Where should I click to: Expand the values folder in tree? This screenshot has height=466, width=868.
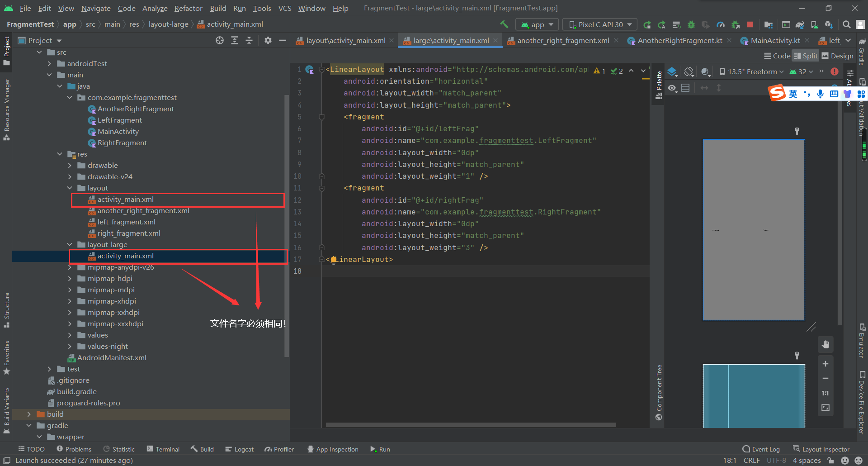coord(70,335)
